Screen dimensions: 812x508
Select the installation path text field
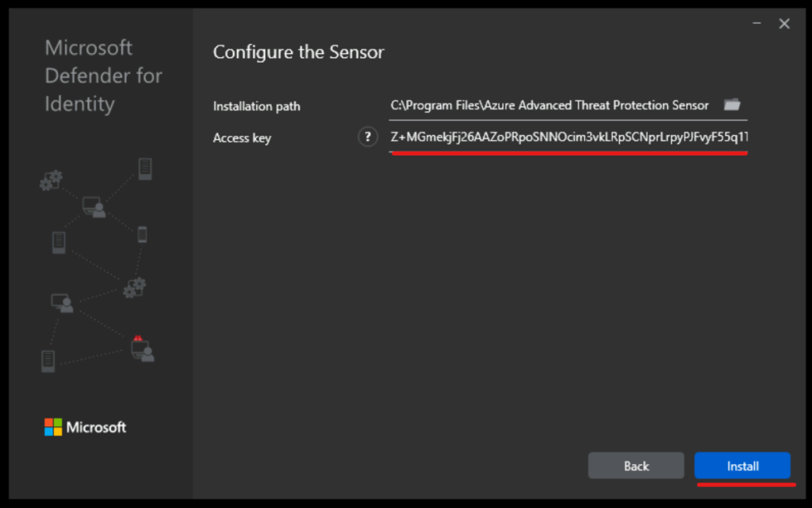[x=555, y=105]
